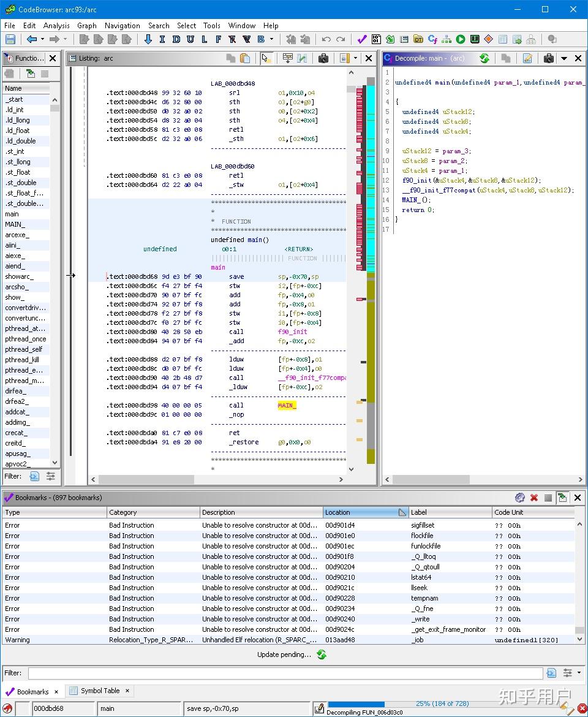Click the down arrow navigation direction toggle
The height and width of the screenshot is (717, 588).
click(148, 39)
